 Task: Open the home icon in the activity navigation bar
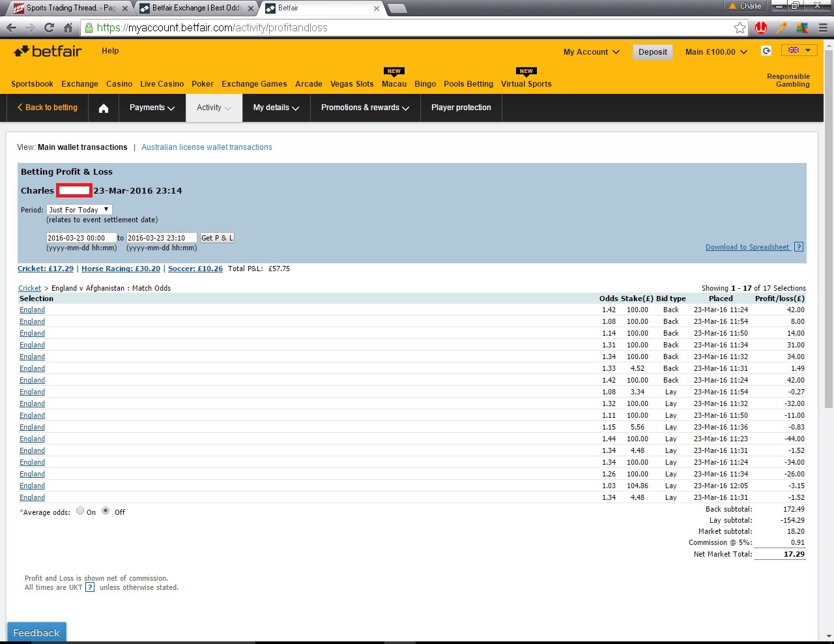pos(103,108)
